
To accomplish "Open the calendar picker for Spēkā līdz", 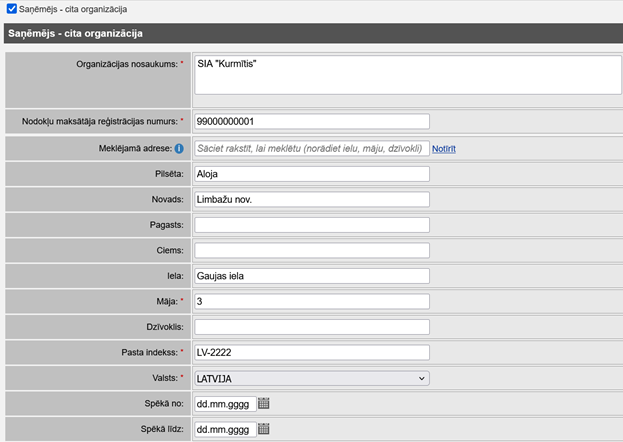I will (264, 429).
